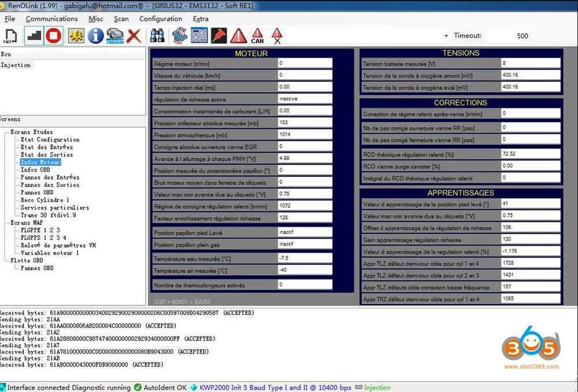Viewport: 578px width, 392px height.
Task: Click the Pression atmospherique value 1014
Action: [x=305, y=135]
